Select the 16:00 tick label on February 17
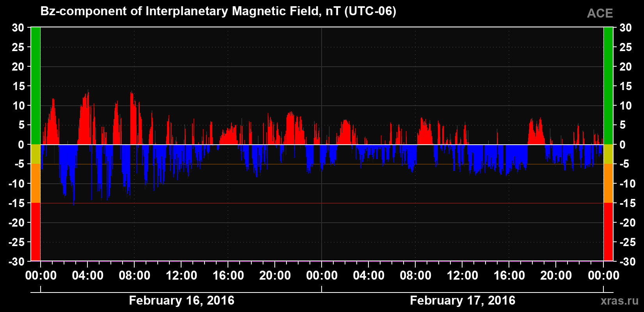Image resolution: width=644 pixels, height=312 pixels. (509, 276)
